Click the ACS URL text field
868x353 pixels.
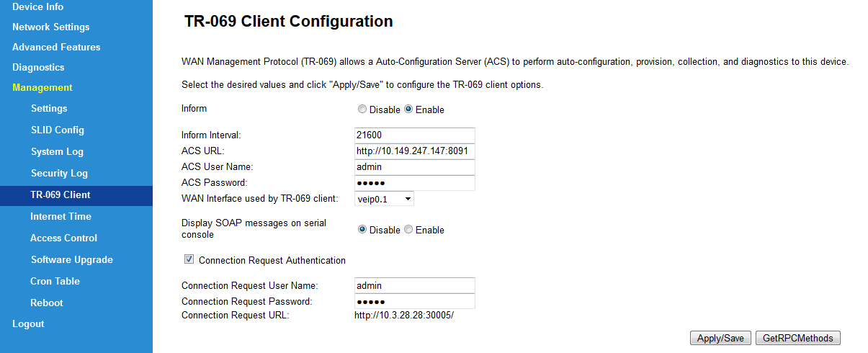tap(415, 151)
